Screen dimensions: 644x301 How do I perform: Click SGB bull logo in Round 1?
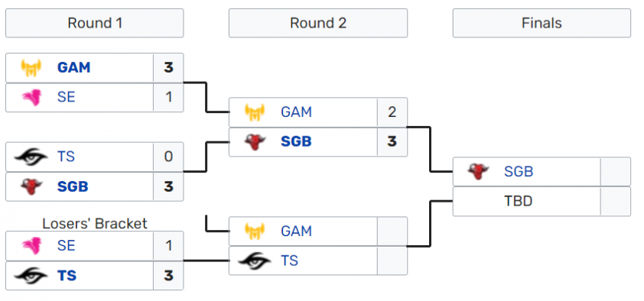31,186
